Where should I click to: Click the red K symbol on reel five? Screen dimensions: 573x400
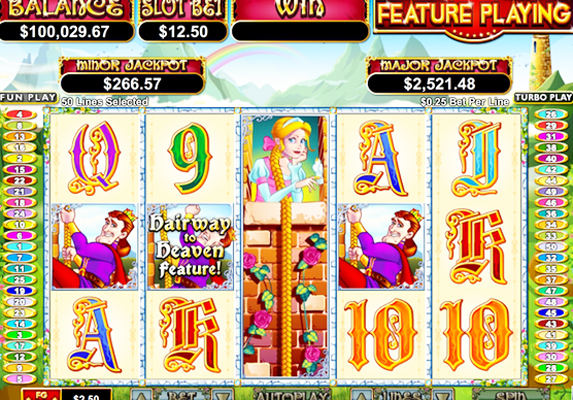coord(477,247)
